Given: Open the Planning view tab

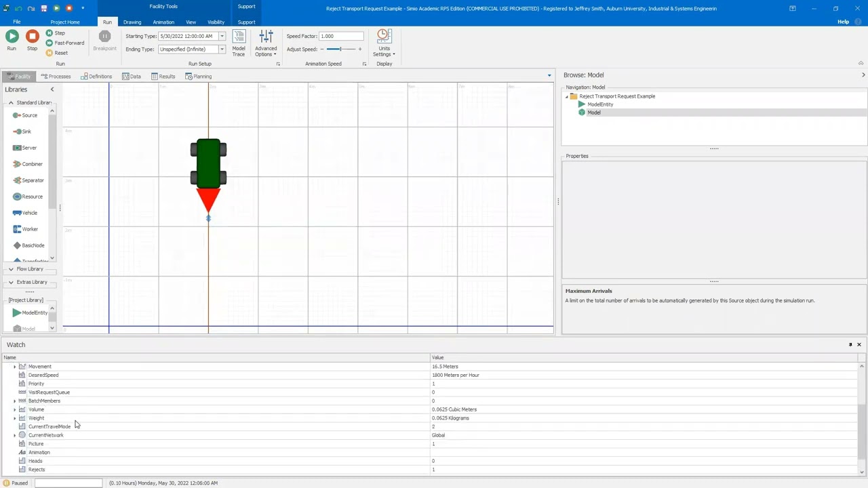Looking at the screenshot, I should point(199,76).
